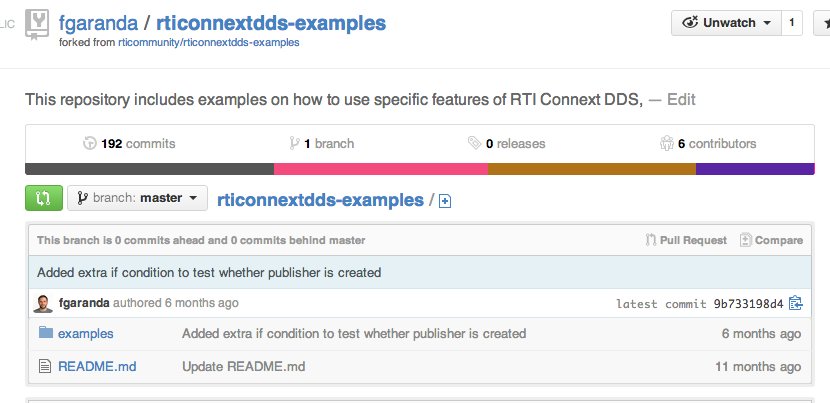Show the 0 releases tab
This screenshot has height=403, width=830.
506,143
